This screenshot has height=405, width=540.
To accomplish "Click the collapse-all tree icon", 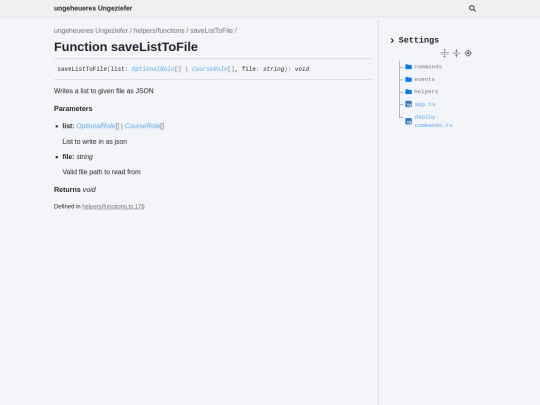I will (456, 53).
